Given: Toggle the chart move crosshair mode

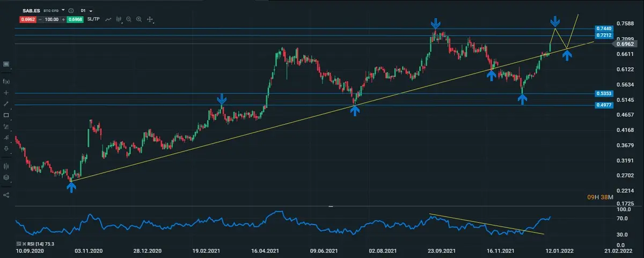Looking at the screenshot, I should coord(150,19).
